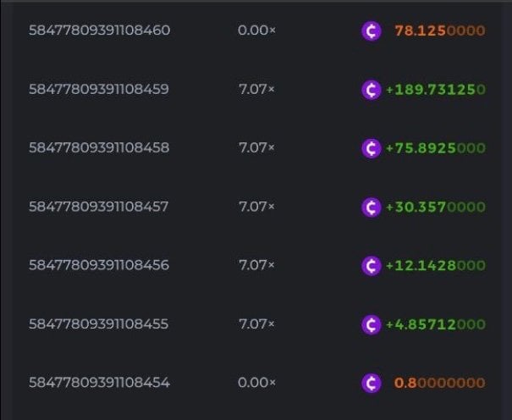Select bet ID 58477809391108456

pyautogui.click(x=99, y=266)
